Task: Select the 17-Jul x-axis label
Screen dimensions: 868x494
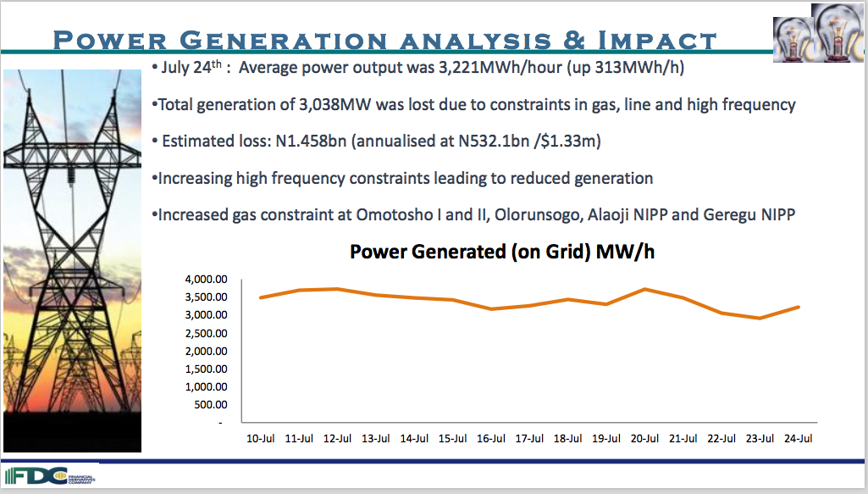Action: [529, 438]
